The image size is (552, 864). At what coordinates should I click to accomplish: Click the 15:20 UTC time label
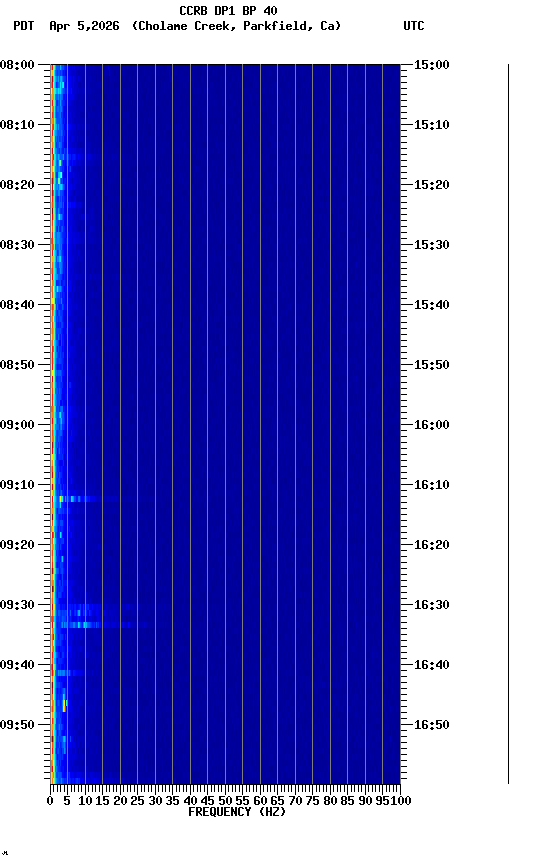pos(432,185)
